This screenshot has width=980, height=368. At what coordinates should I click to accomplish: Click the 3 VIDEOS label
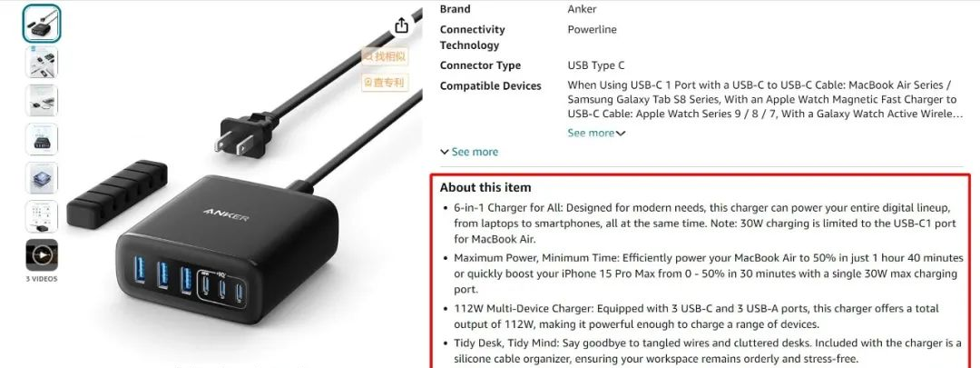click(42, 279)
